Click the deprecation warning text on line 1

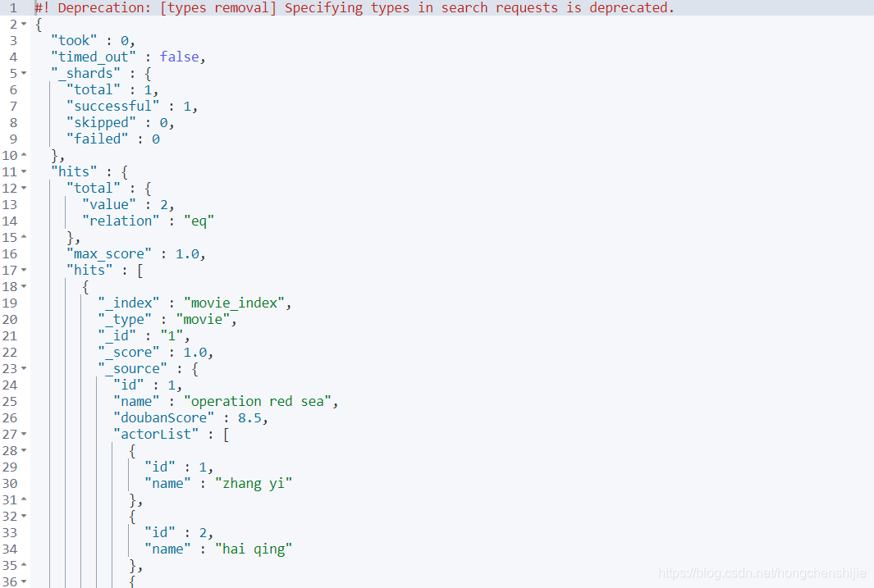point(355,8)
